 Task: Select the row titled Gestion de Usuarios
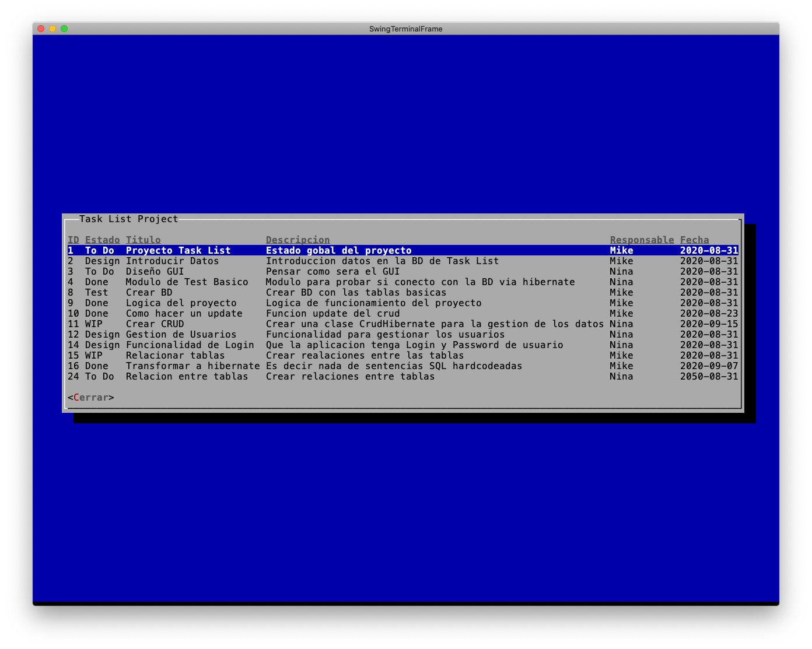pyautogui.click(x=403, y=335)
